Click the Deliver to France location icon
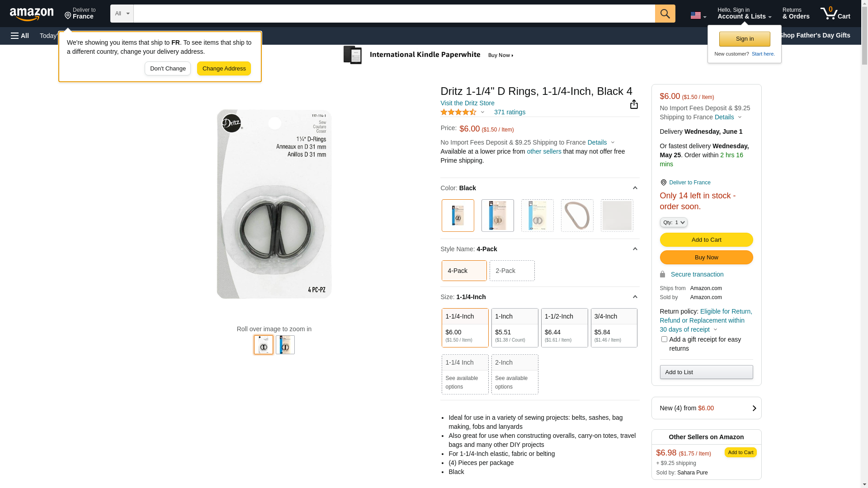The height and width of the screenshot is (488, 868). click(663, 183)
